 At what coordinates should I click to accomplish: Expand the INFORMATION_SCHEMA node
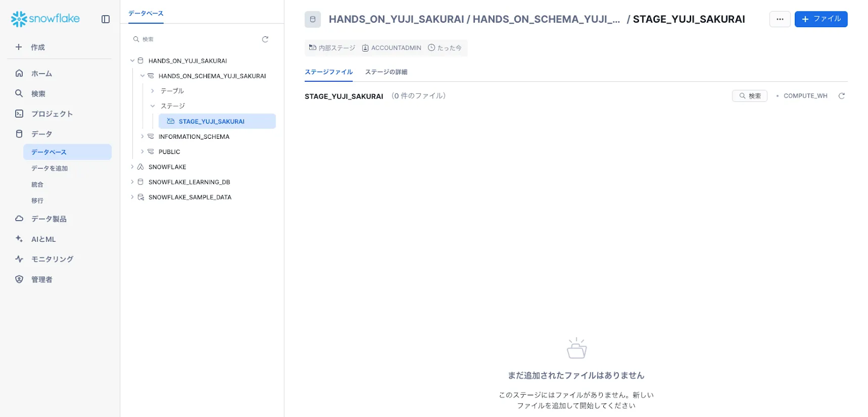pos(142,136)
